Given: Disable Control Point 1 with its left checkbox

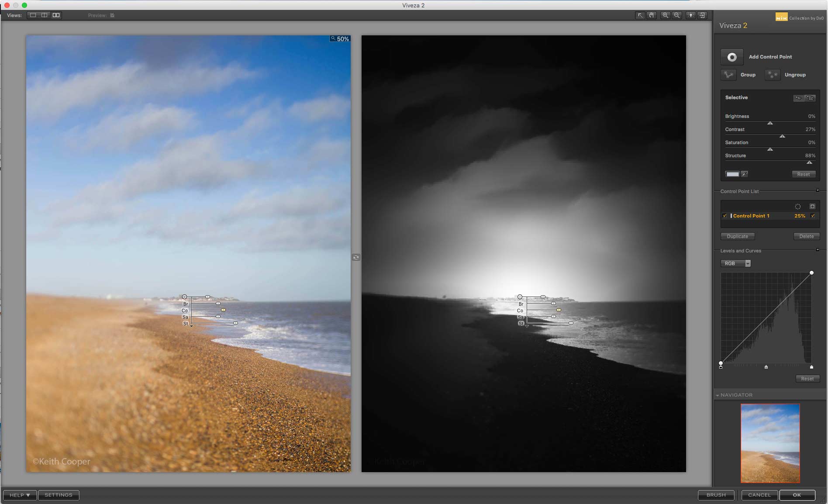Looking at the screenshot, I should tap(725, 216).
